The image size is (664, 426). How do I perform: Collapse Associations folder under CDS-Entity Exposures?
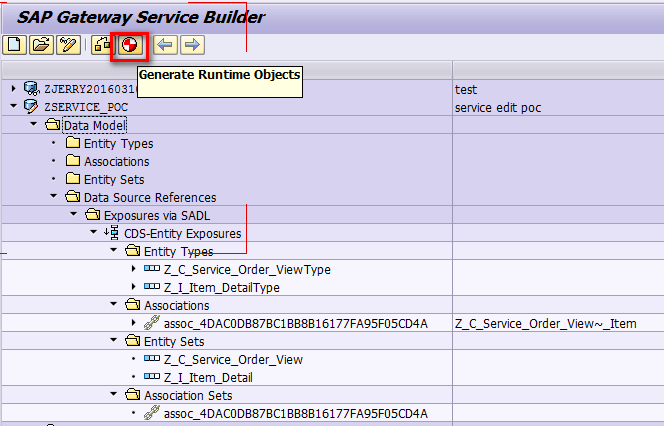(x=113, y=304)
